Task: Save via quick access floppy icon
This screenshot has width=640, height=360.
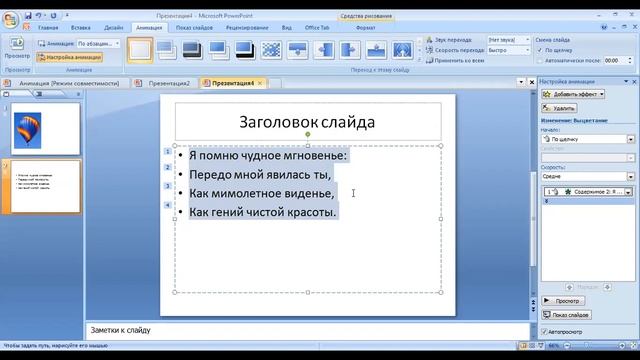Action: (x=28, y=16)
